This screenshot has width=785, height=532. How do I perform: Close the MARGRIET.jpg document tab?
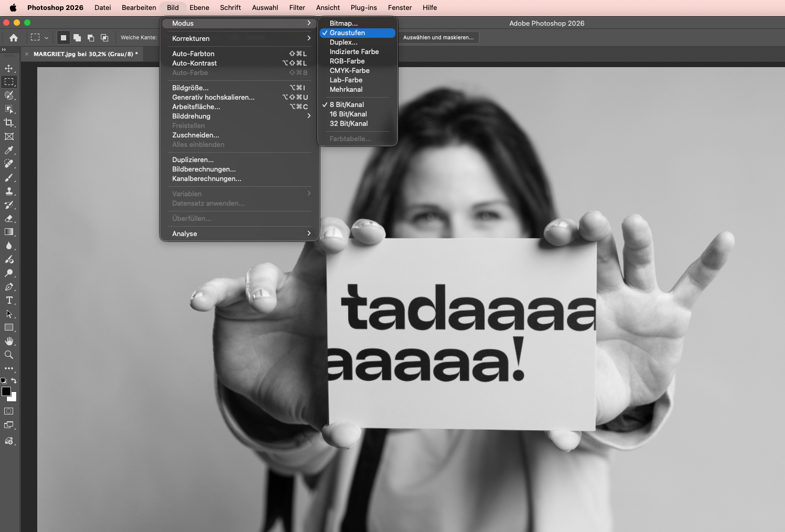click(x=27, y=54)
